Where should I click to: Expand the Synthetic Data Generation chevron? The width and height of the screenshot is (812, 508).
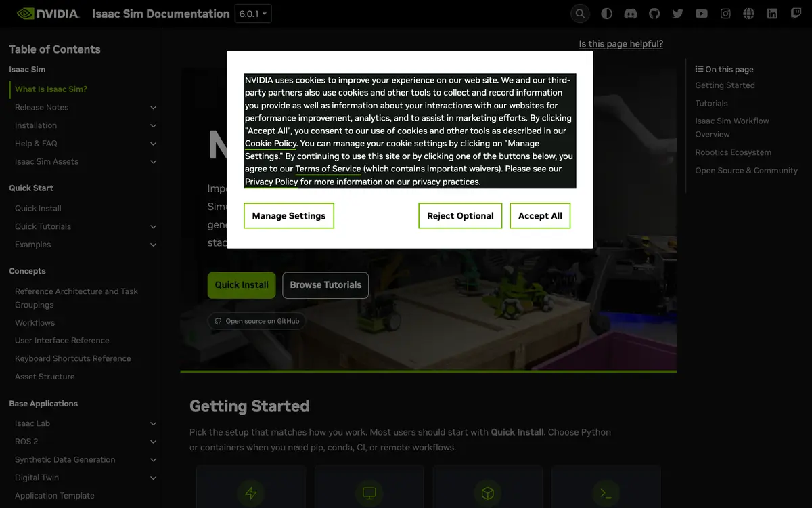153,460
